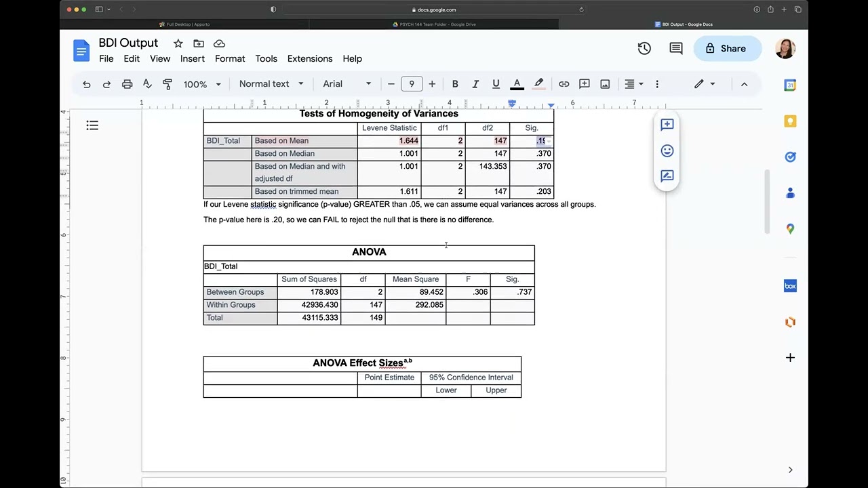
Task: Show document outline icon
Action: [92, 125]
